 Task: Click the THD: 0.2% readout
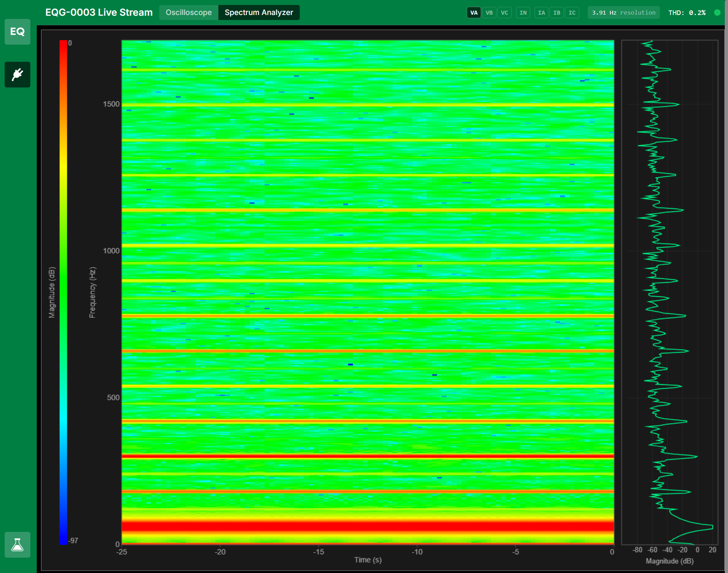coord(687,13)
